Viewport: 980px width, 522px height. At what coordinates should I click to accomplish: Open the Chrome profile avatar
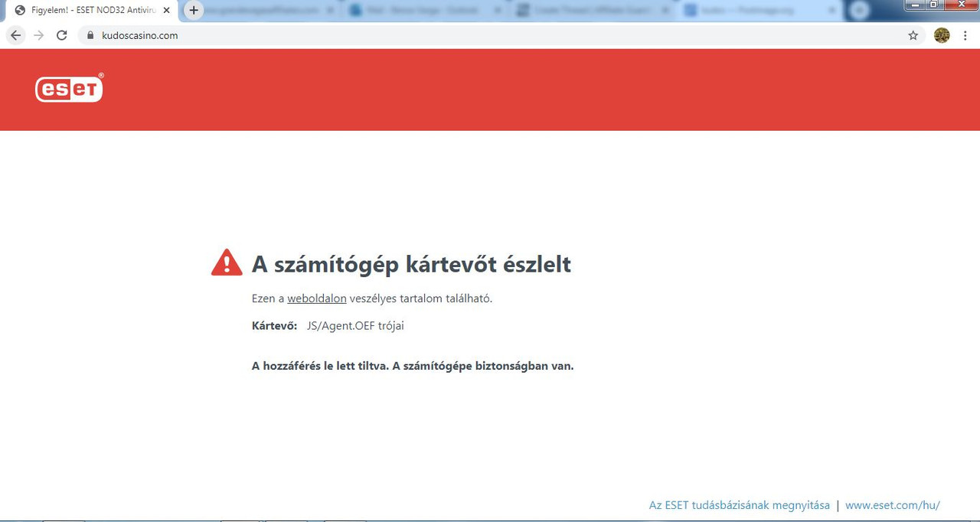(942, 35)
